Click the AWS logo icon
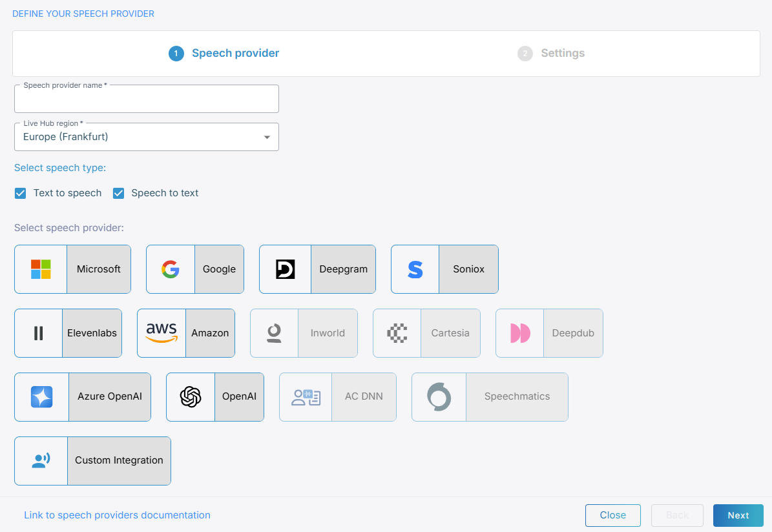 [x=162, y=332]
